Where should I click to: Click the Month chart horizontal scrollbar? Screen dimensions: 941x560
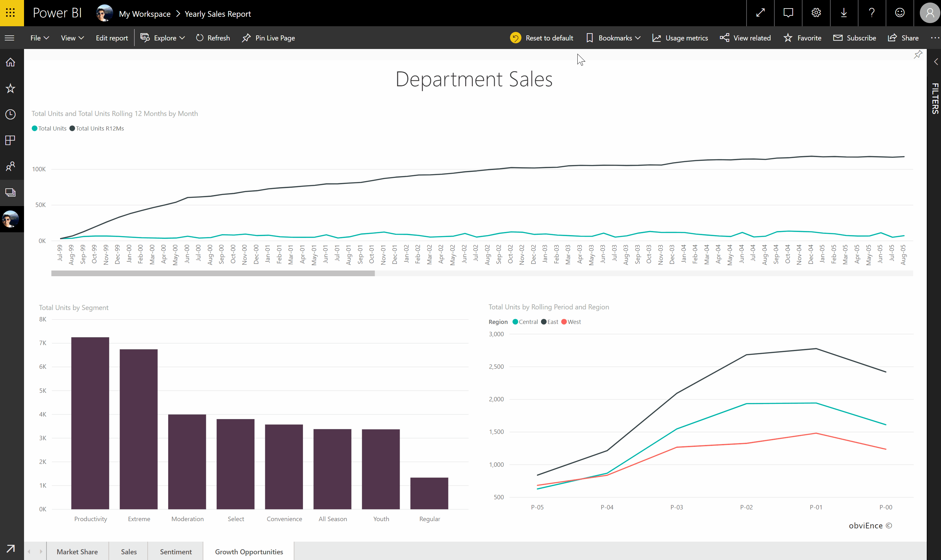click(x=213, y=273)
